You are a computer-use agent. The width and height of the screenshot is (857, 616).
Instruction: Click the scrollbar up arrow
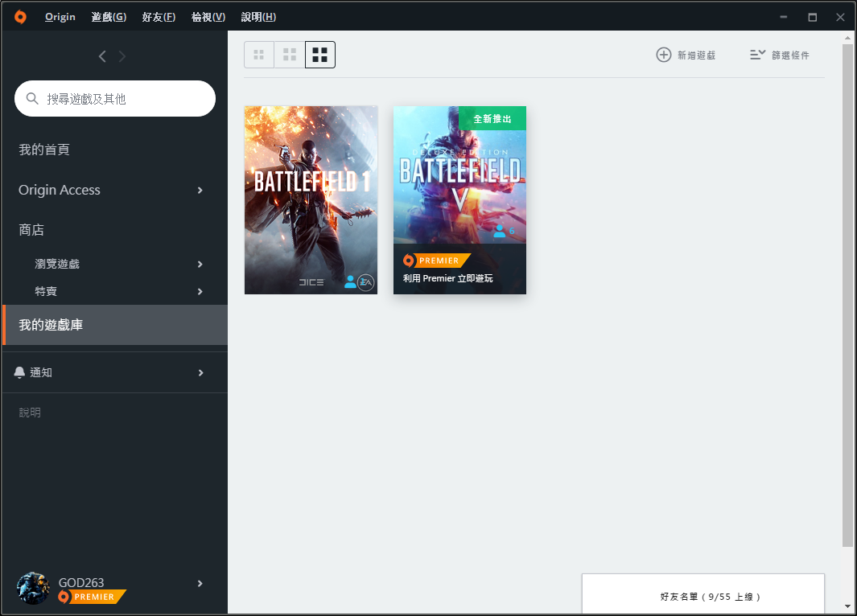coord(847,39)
